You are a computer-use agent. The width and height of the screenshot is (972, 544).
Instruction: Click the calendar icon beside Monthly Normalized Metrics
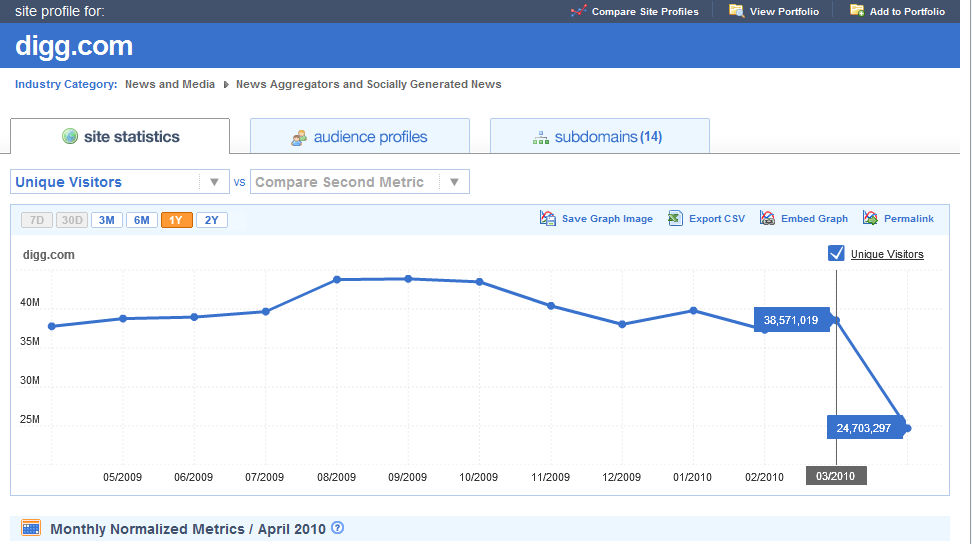tap(31, 528)
